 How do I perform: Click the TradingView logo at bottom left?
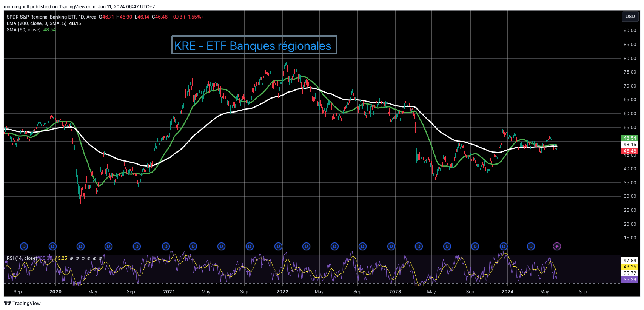(x=22, y=303)
